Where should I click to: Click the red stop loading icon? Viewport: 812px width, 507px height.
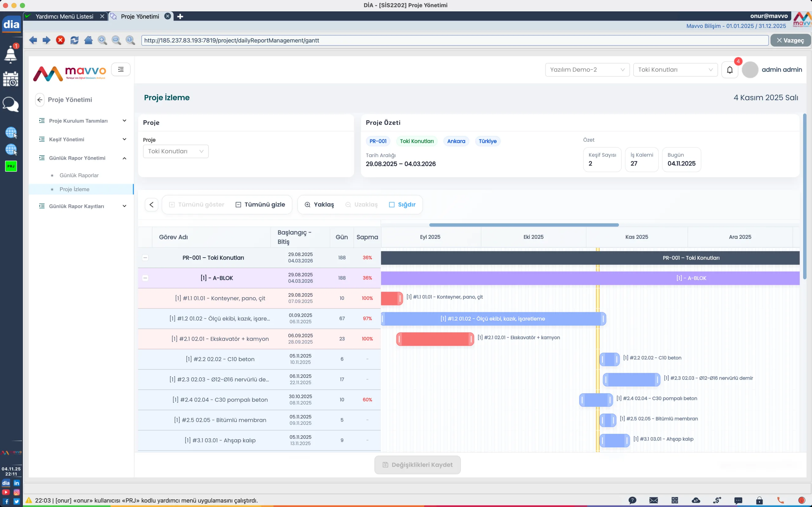(60, 40)
